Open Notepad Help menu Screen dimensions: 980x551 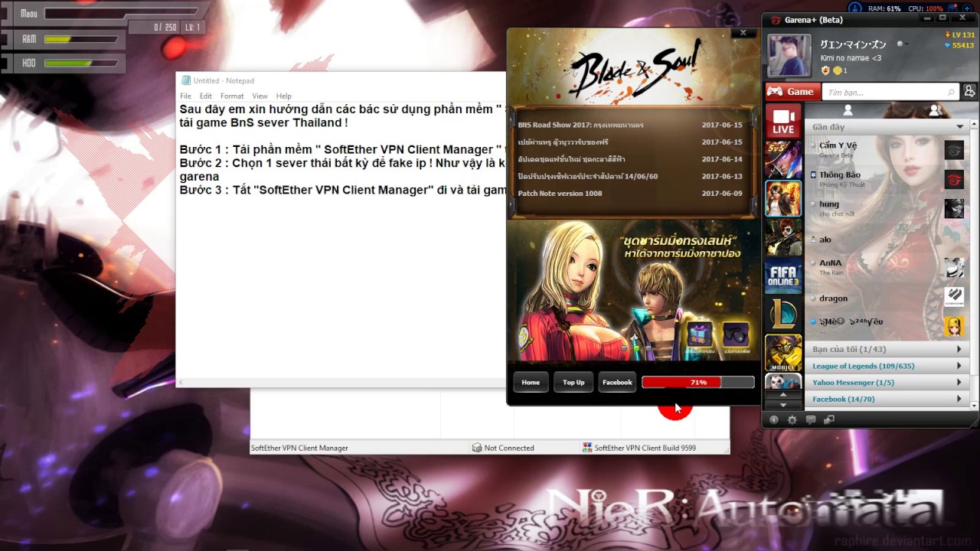[284, 96]
